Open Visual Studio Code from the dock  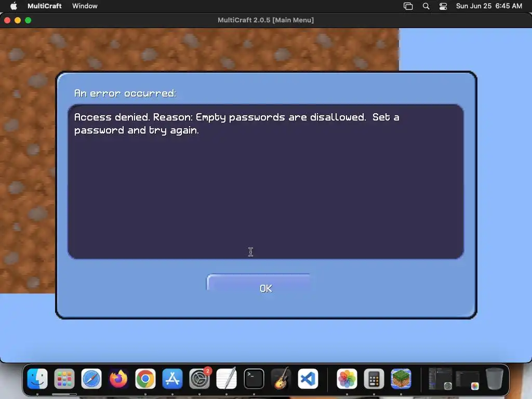(308, 379)
